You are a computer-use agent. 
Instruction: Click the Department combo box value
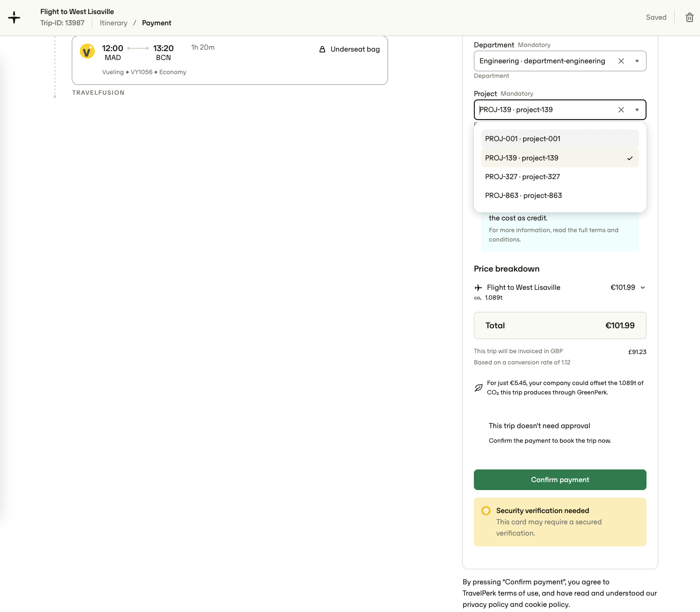click(x=542, y=61)
